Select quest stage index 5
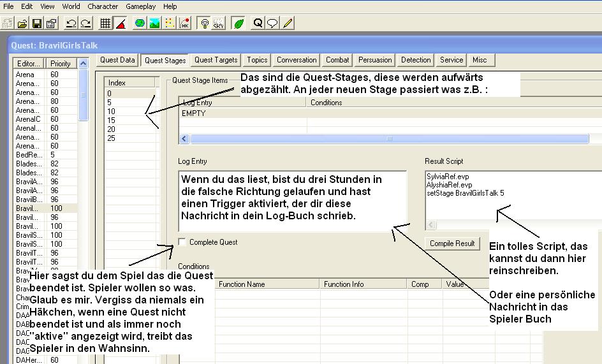602x364 pixels. coord(130,103)
